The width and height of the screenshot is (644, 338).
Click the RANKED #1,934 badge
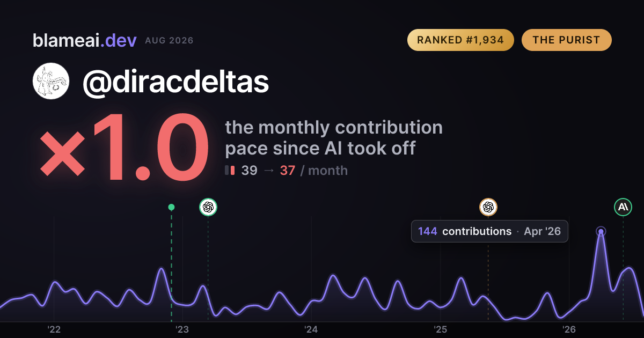click(460, 40)
